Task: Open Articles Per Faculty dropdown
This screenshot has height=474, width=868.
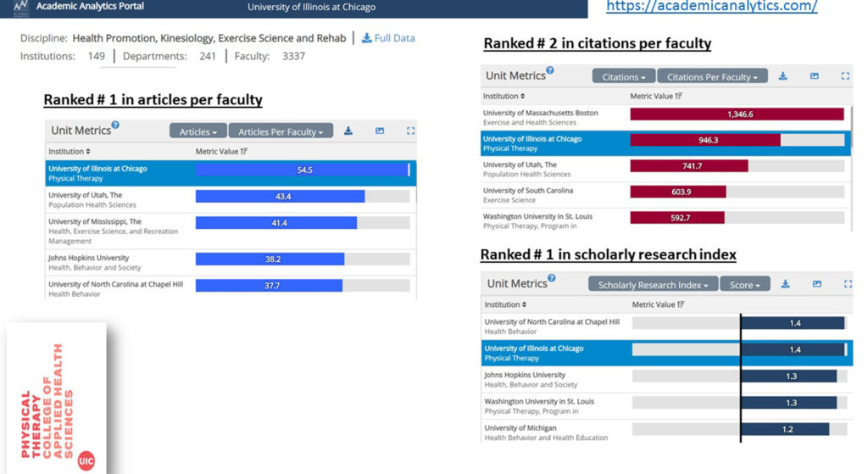Action: (281, 131)
